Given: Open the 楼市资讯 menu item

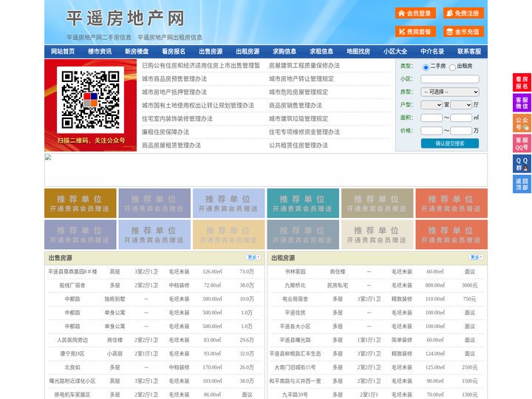Looking at the screenshot, I should [100, 52].
